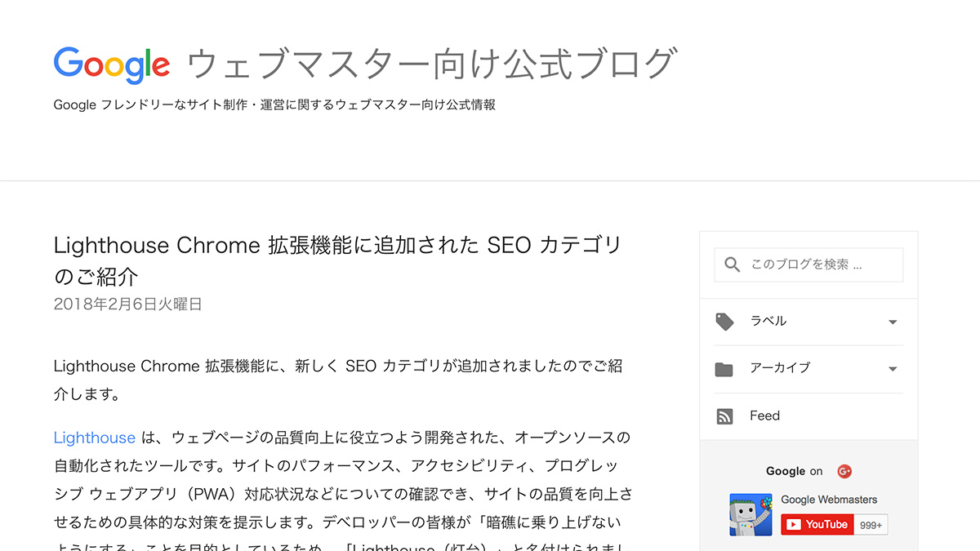
Task: Open the Google Webmasters channel name
Action: [x=829, y=500]
